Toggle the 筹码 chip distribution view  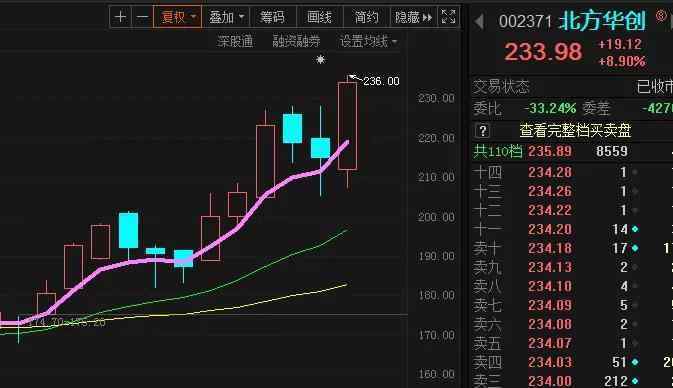point(273,17)
